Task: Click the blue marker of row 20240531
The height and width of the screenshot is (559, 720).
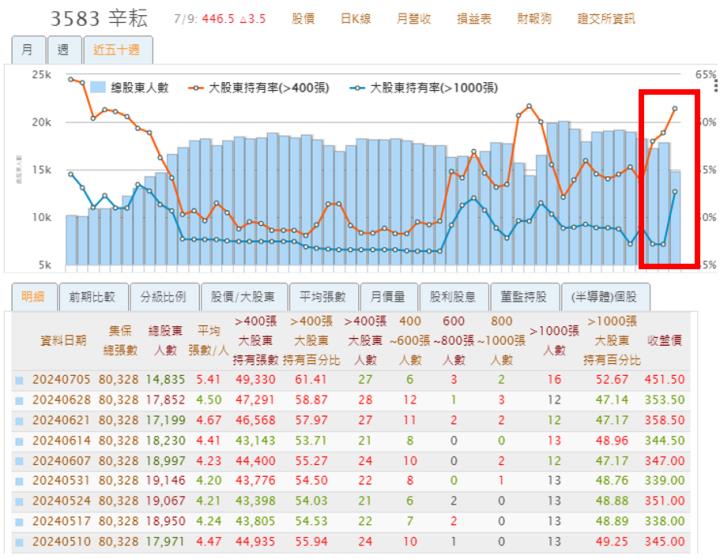Action: click(19, 481)
